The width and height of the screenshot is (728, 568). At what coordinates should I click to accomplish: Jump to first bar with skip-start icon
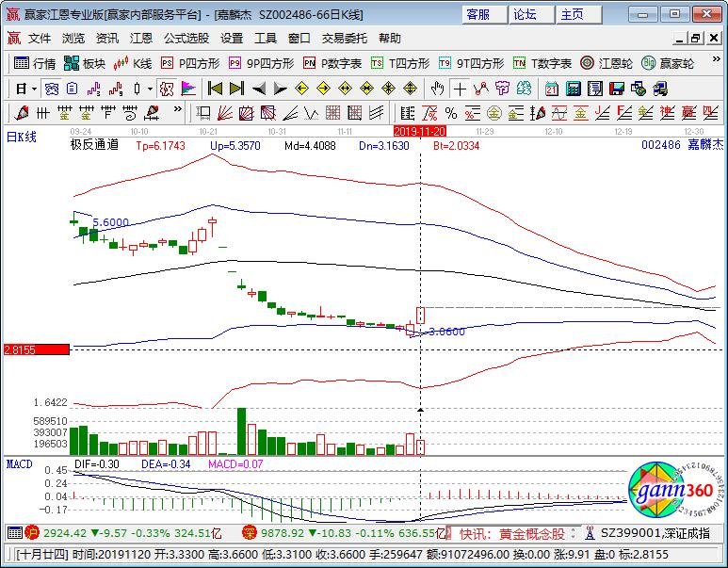pyautogui.click(x=215, y=89)
